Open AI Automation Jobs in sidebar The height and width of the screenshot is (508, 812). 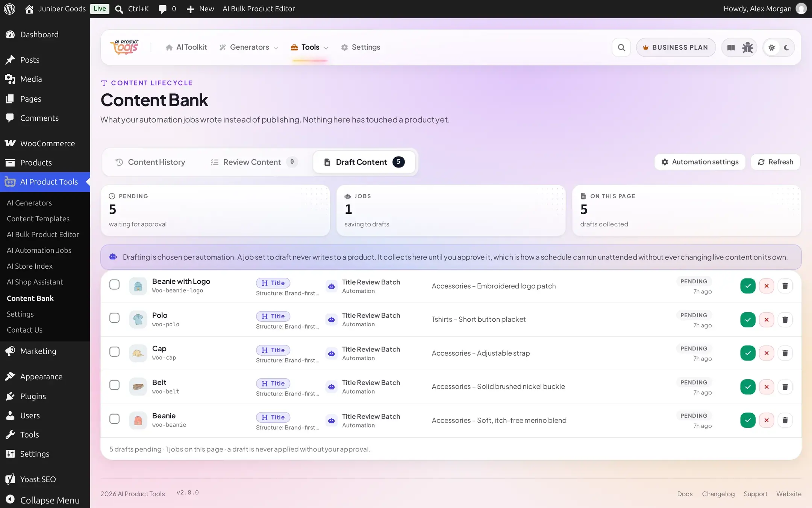click(39, 250)
